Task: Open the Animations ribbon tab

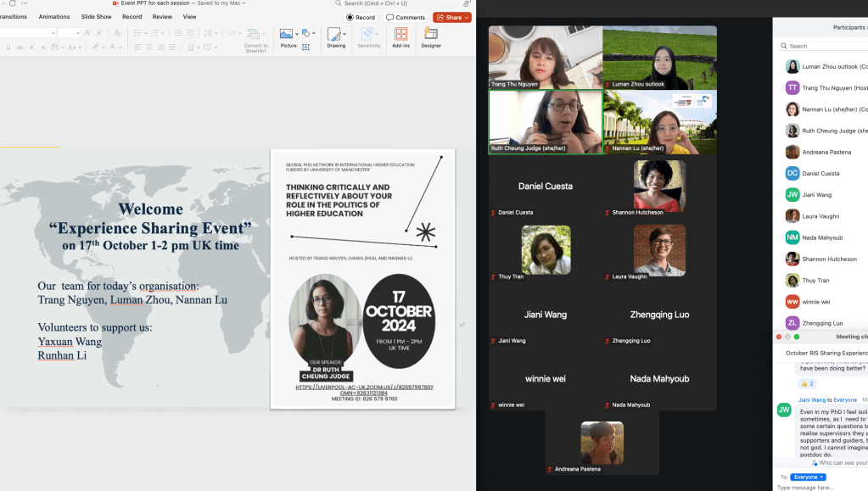Action: 54,16
